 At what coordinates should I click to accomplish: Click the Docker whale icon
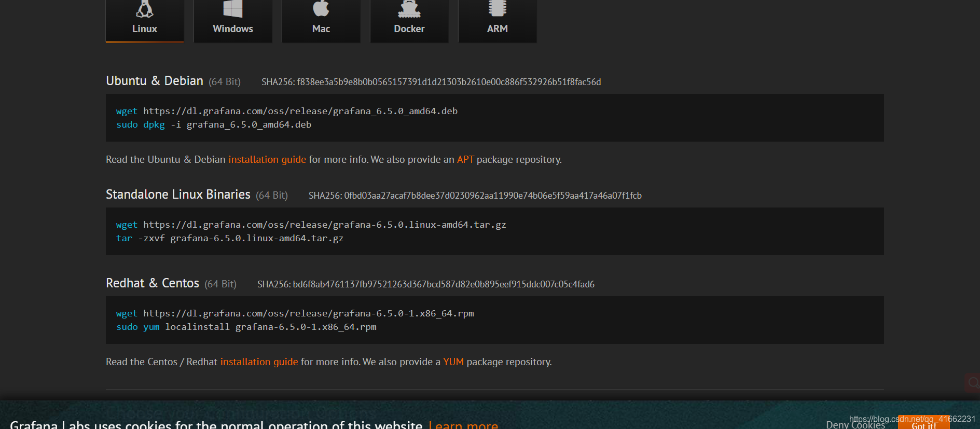(409, 8)
